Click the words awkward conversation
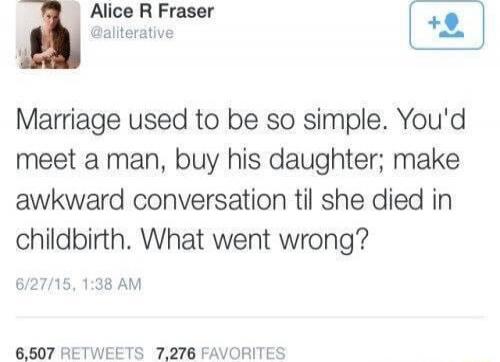Screen dimensions: 500x362 click(x=151, y=200)
